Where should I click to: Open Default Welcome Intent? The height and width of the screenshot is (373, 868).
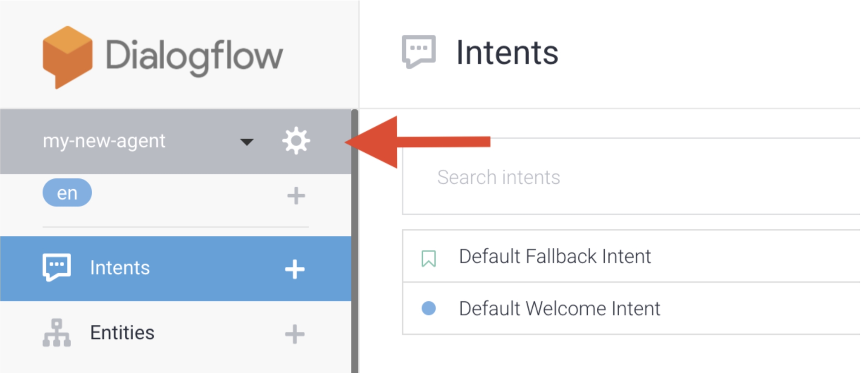tap(559, 309)
